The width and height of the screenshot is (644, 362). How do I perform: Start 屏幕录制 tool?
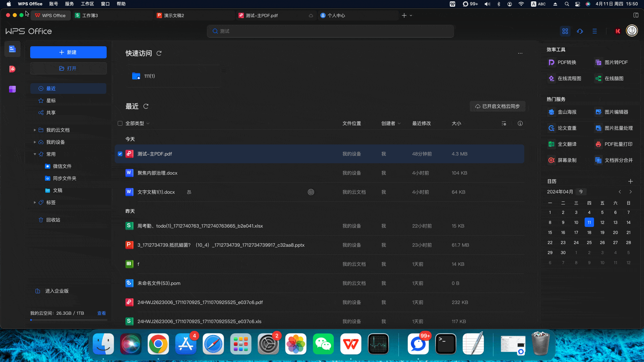point(562,160)
